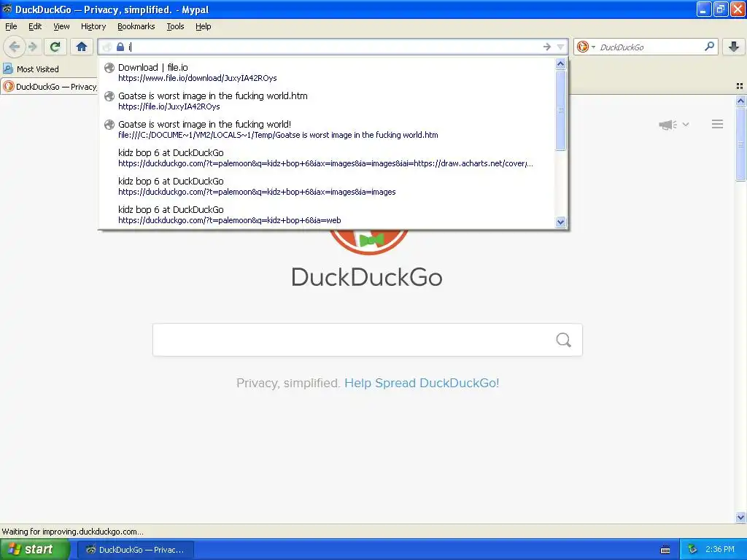Click the globe icon of Download | file.io
The height and width of the screenshot is (560, 747).
point(109,68)
